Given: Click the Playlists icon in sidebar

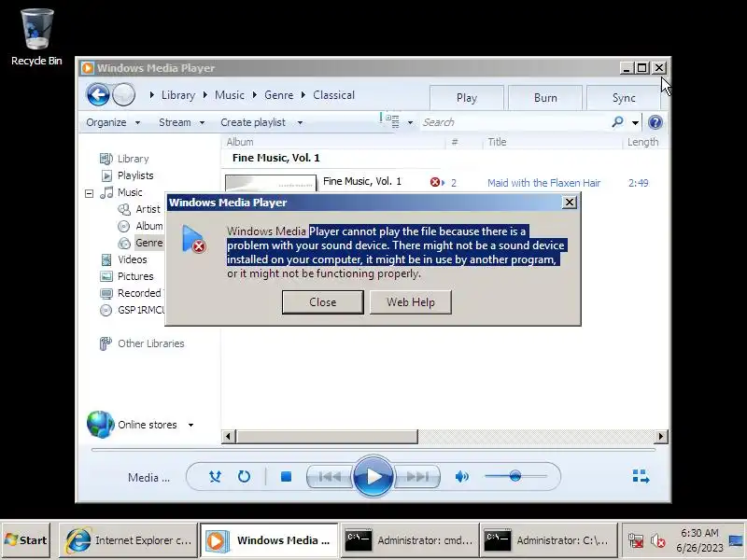Looking at the screenshot, I should coord(106,175).
